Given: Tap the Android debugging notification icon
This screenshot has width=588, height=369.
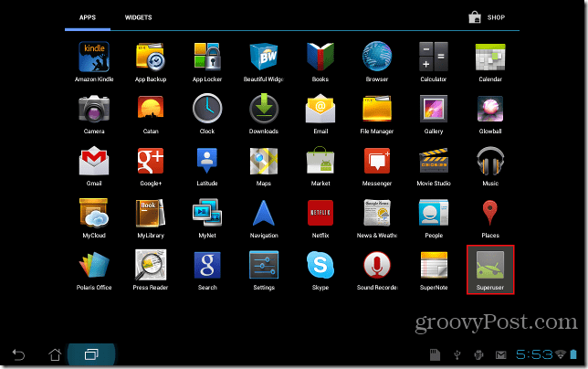Looking at the screenshot, I should (x=478, y=354).
